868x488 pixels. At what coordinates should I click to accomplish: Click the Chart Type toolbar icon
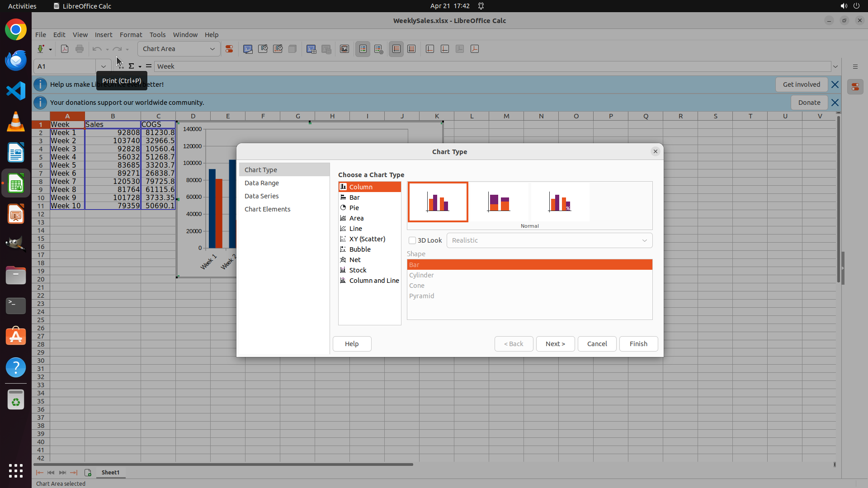248,49
